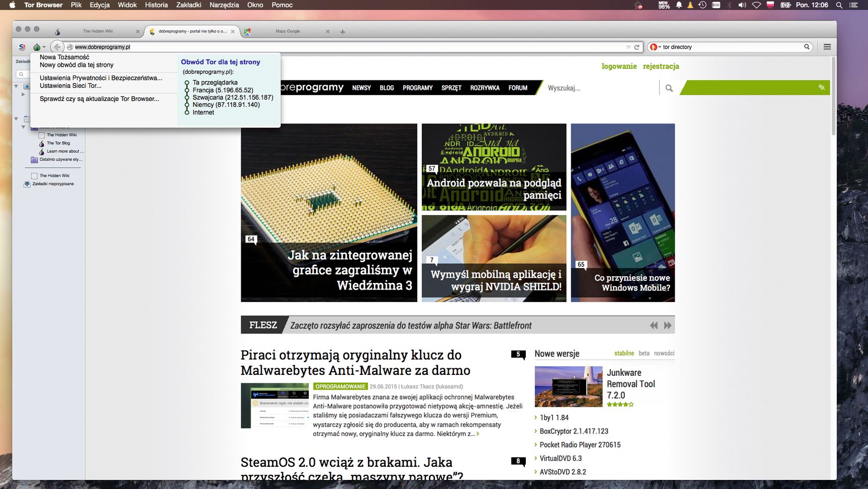868x489 pixels.
Task: Open the hamburger menu in Tor Browser
Action: [827, 47]
